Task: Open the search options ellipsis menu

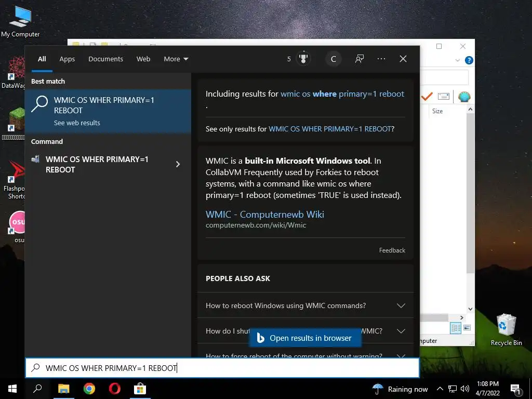Action: point(381,59)
